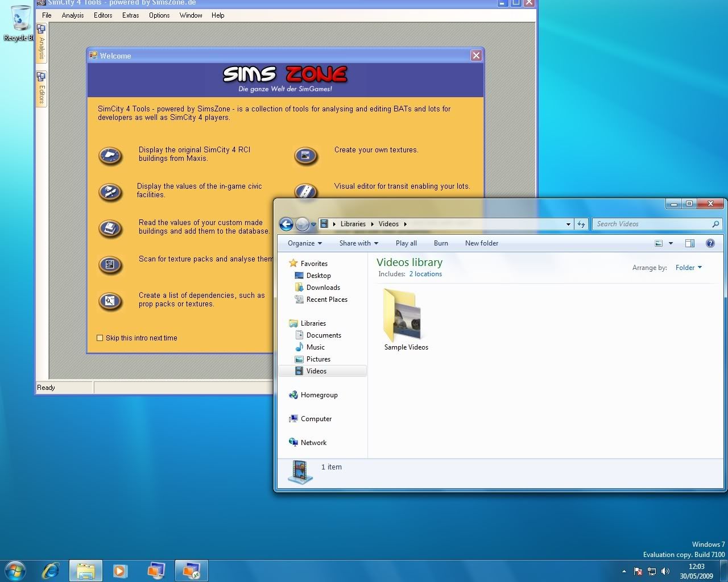The image size is (728, 582).
Task: Open the Analysis menu
Action: click(x=73, y=15)
